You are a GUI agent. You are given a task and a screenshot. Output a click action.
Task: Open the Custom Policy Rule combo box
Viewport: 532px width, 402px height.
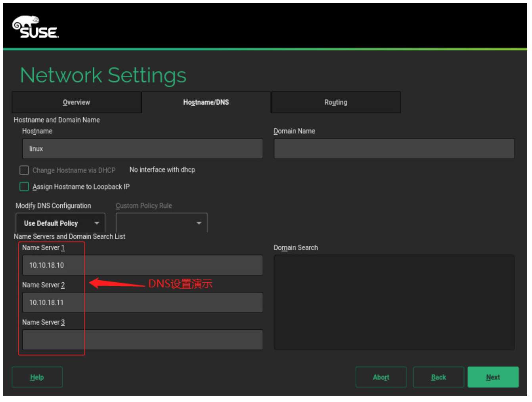point(161,223)
